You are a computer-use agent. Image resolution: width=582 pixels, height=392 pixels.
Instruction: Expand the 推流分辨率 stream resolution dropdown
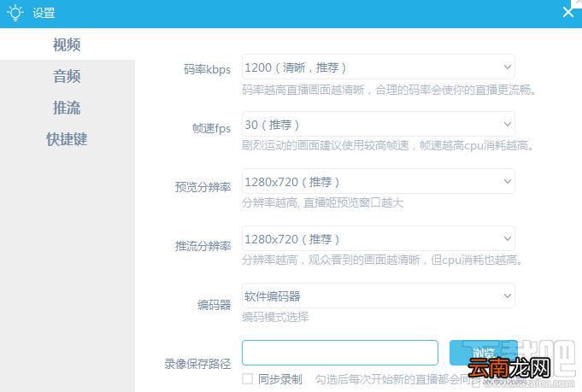point(379,238)
